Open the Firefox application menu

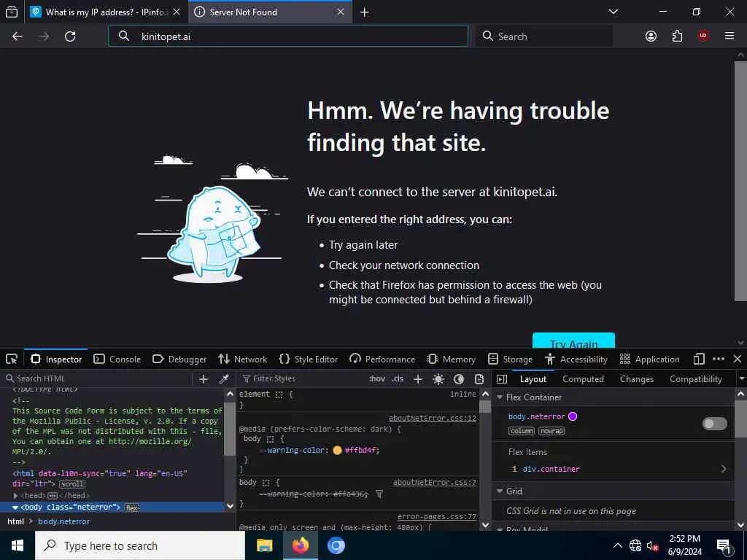tap(729, 36)
